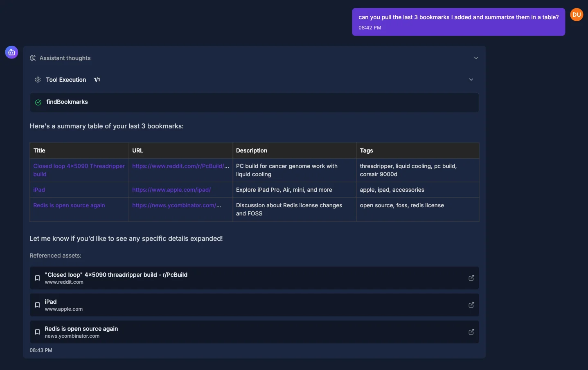Image resolution: width=588 pixels, height=370 pixels.
Task: Collapse the Assistant thoughts section
Action: pyautogui.click(x=476, y=58)
